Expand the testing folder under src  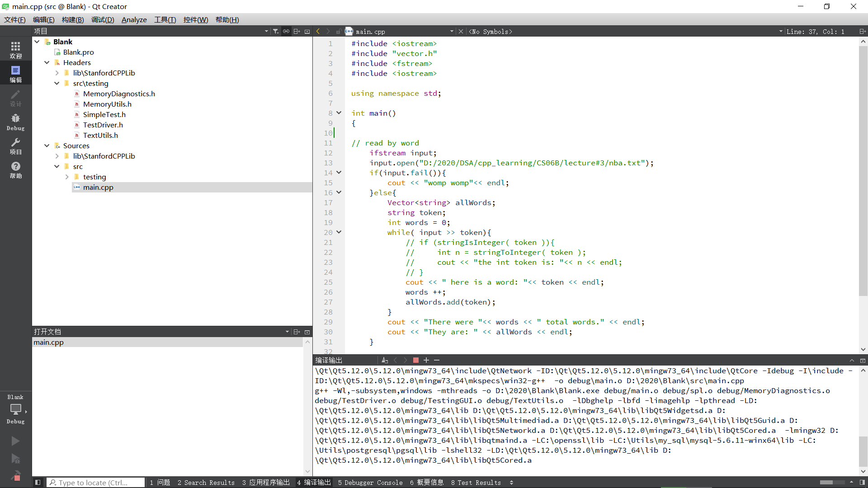[67, 177]
